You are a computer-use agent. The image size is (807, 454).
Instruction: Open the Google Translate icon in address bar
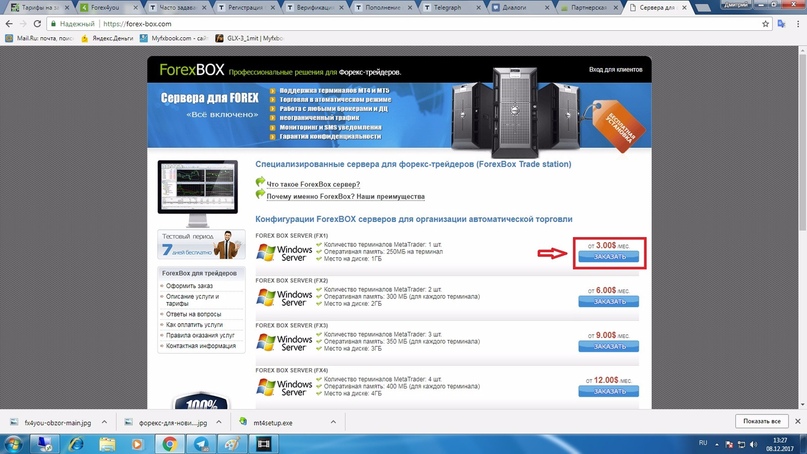(x=781, y=24)
